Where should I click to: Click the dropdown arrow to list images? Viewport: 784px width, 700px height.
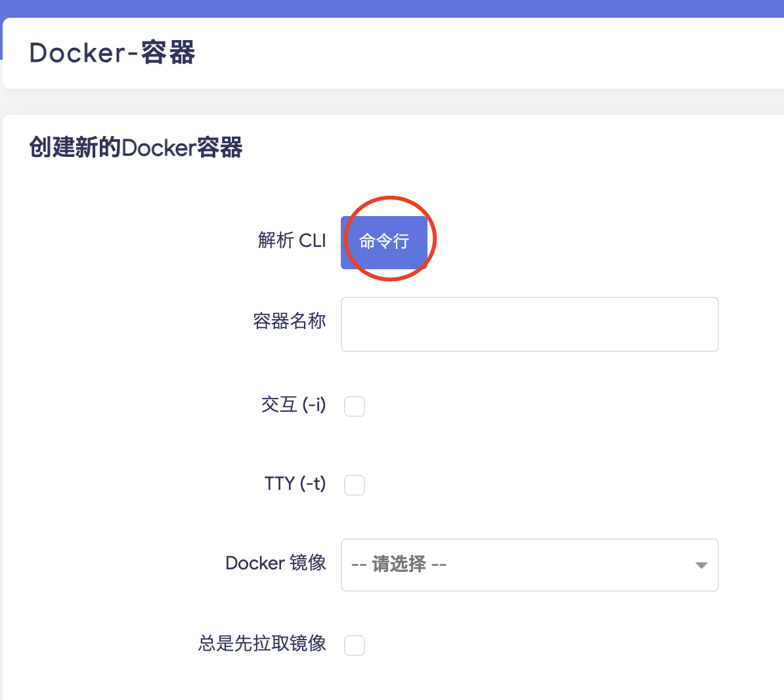tap(700, 565)
